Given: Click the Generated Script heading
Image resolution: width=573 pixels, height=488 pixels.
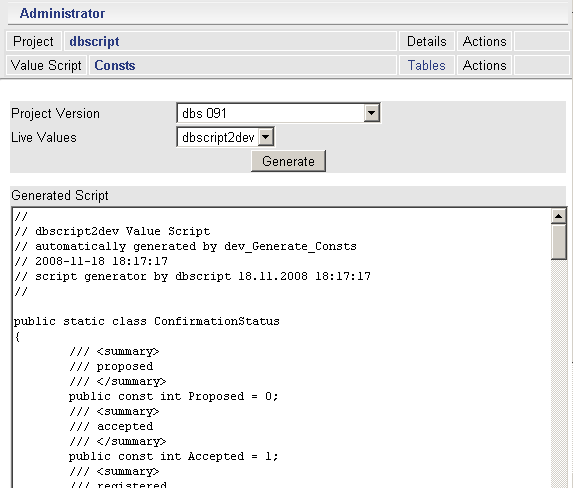Looking at the screenshot, I should point(60,195).
